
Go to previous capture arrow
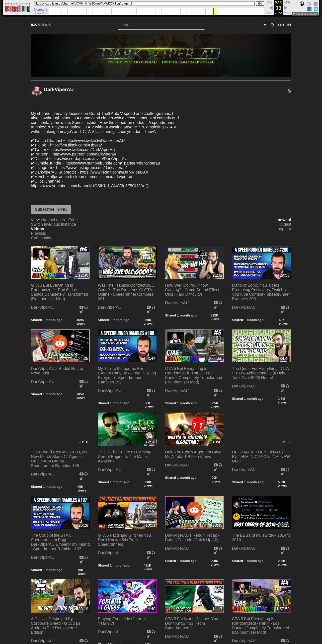tap(271, 8)
